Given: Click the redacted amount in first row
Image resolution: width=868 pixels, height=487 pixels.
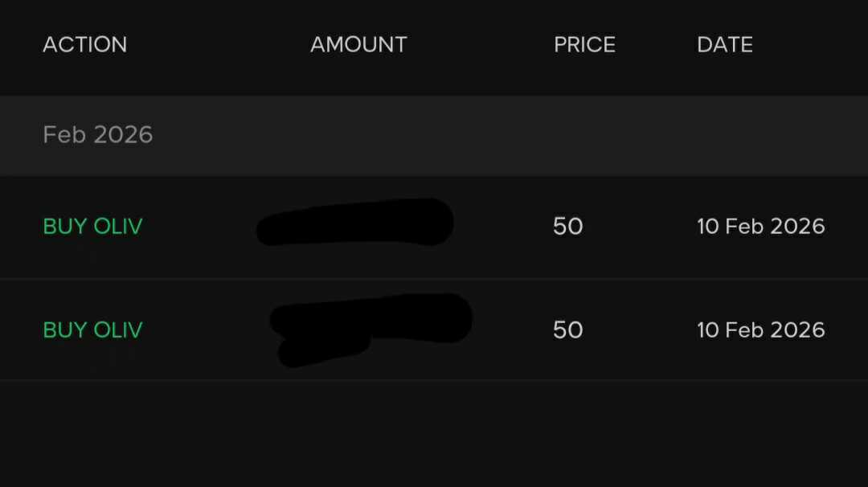Looking at the screenshot, I should [354, 223].
